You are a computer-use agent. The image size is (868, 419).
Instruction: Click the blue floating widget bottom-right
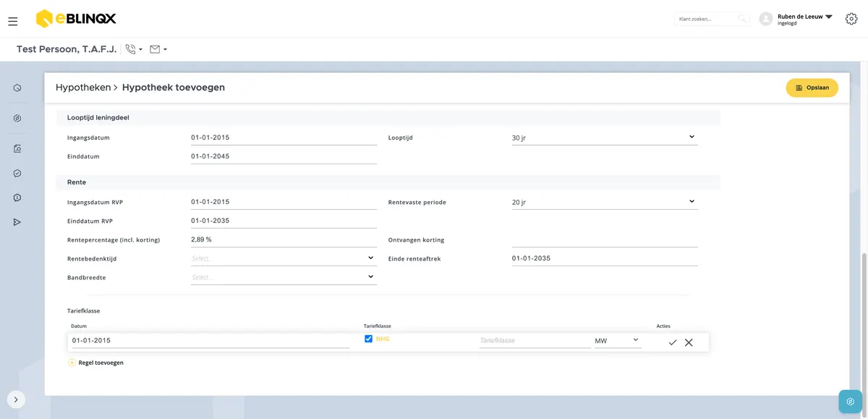851,402
